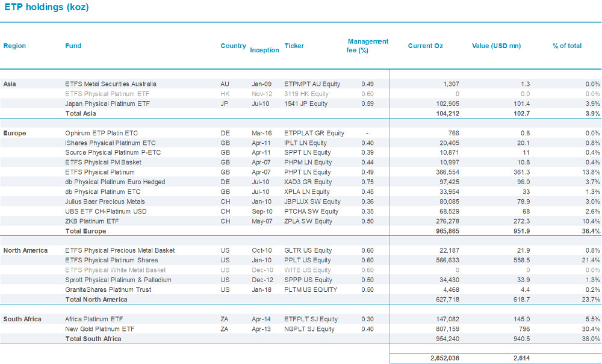Select the ounces value "566,633"

pos(448,261)
